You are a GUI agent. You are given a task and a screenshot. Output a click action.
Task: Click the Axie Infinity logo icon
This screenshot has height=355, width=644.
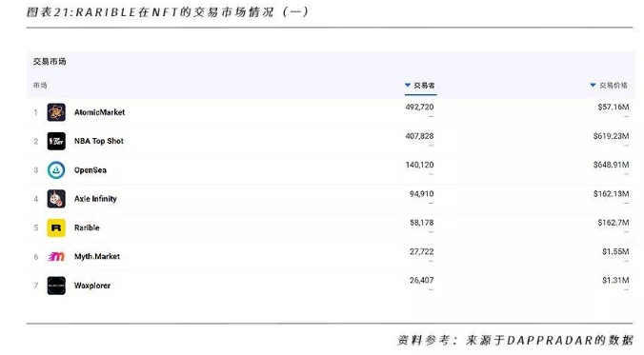coord(56,199)
